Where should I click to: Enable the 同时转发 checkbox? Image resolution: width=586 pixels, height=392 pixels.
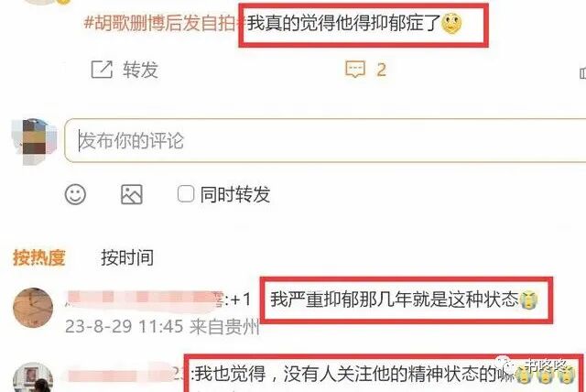tap(186, 194)
